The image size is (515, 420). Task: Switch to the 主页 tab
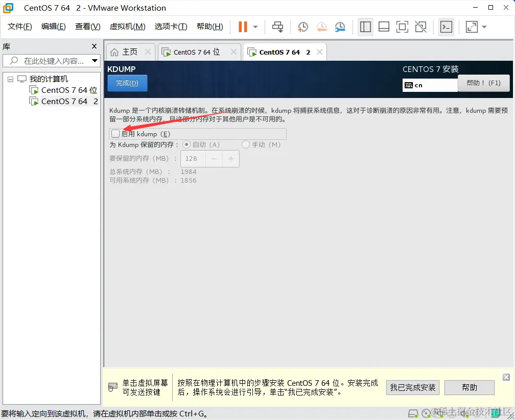pos(130,51)
